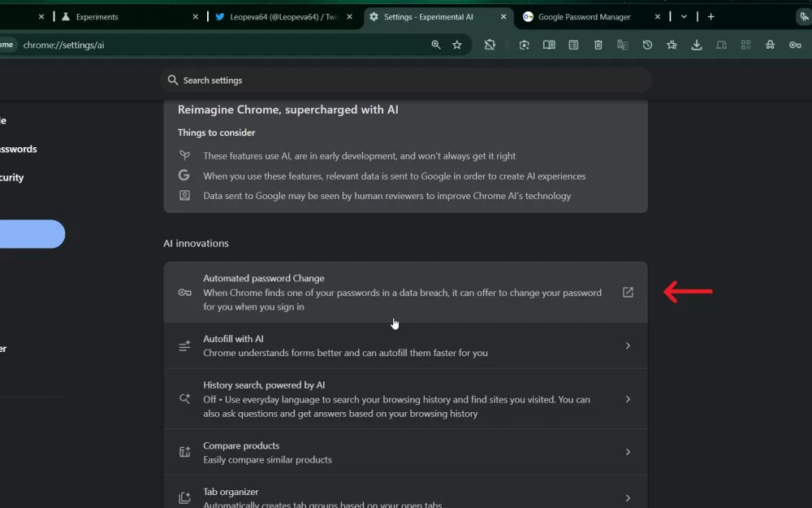Close the Settings - Experimental AI tab
812x508 pixels.
(x=503, y=16)
